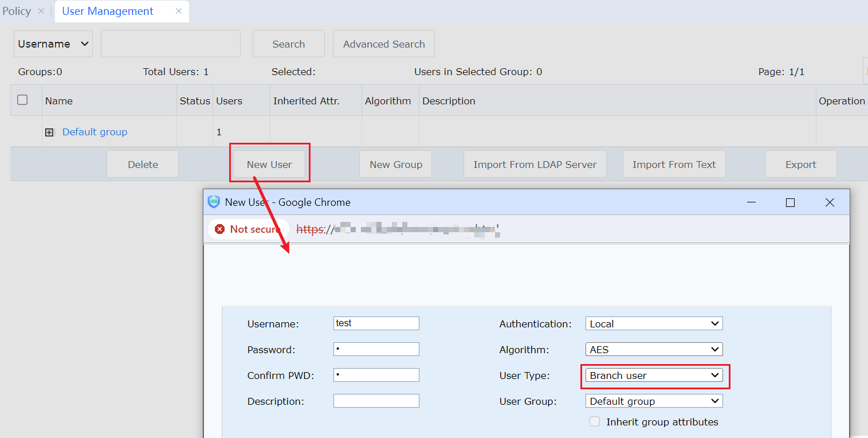Screen dimensions: 868x438
Task: Close the New User popup window
Action: coord(829,202)
